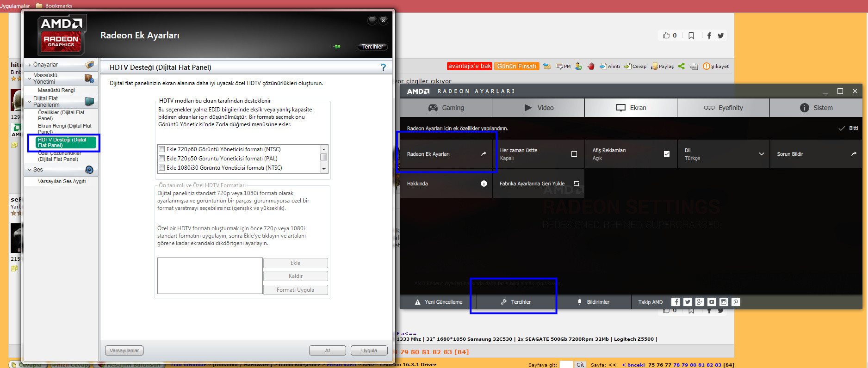This screenshot has width=868, height=368.
Task: Expand the Önayarlar section
Action: pyautogui.click(x=30, y=65)
